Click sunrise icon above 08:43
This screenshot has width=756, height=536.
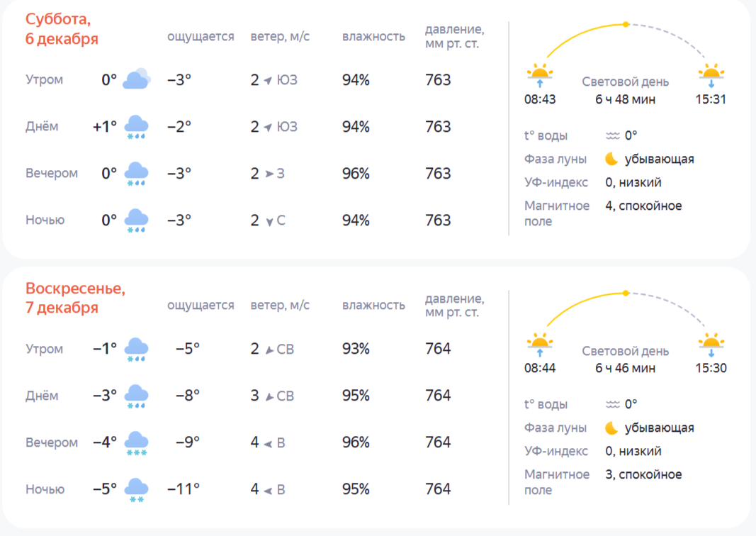tap(539, 75)
